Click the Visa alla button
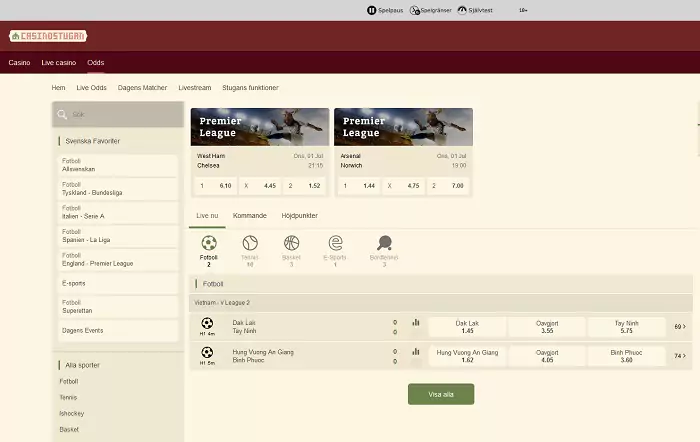This screenshot has width=700, height=442. [441, 394]
